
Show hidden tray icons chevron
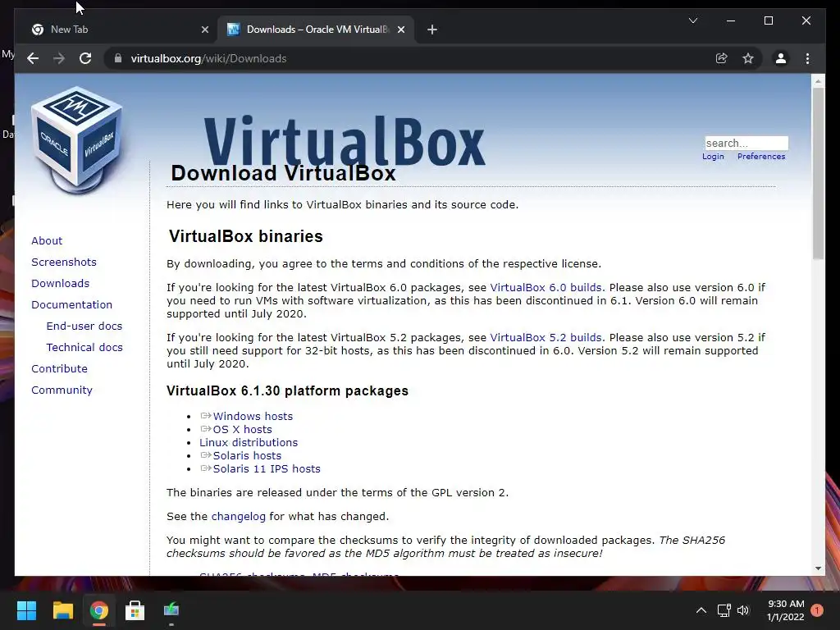click(x=701, y=610)
